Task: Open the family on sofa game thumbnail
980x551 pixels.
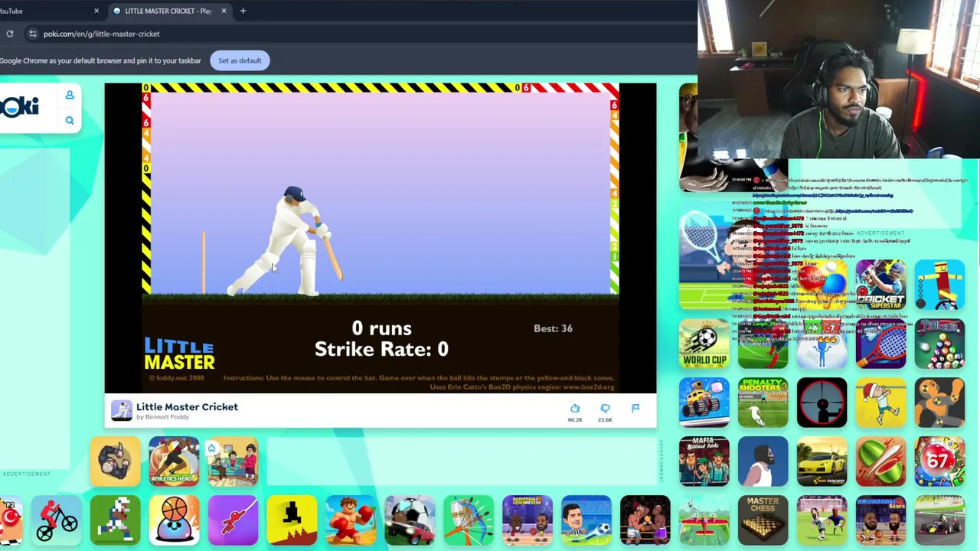Action: click(x=233, y=461)
